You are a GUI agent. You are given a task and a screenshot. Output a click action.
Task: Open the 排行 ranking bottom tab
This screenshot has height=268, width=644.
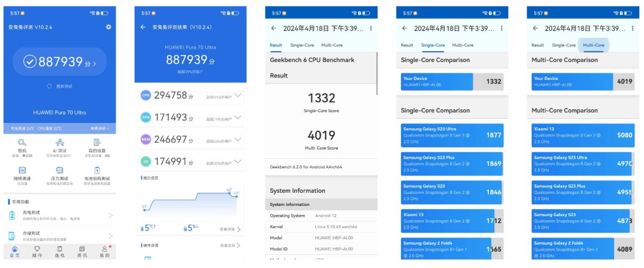(37, 251)
